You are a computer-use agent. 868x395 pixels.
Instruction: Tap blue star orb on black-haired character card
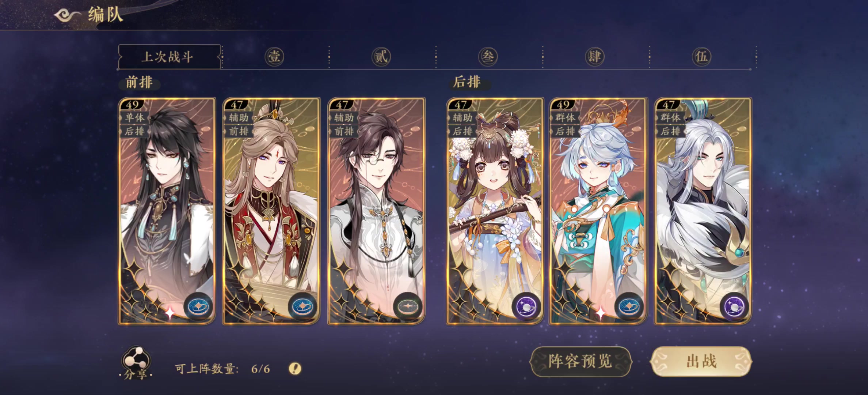point(198,306)
